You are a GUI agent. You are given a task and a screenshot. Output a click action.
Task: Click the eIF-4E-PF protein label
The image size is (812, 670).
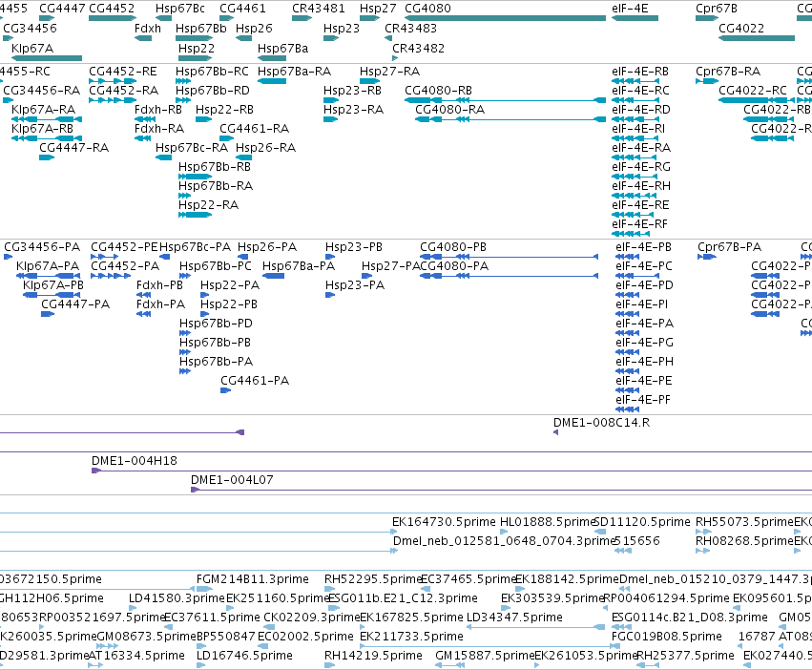click(x=643, y=400)
